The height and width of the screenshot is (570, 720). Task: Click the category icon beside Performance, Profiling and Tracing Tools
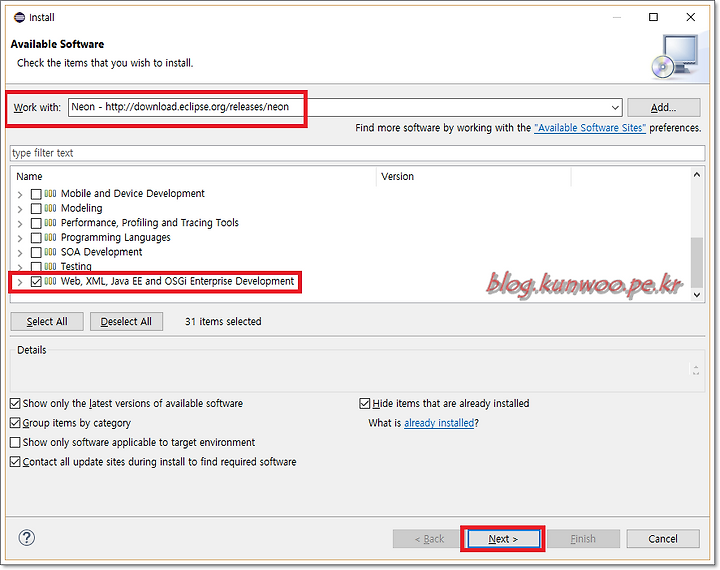point(51,223)
